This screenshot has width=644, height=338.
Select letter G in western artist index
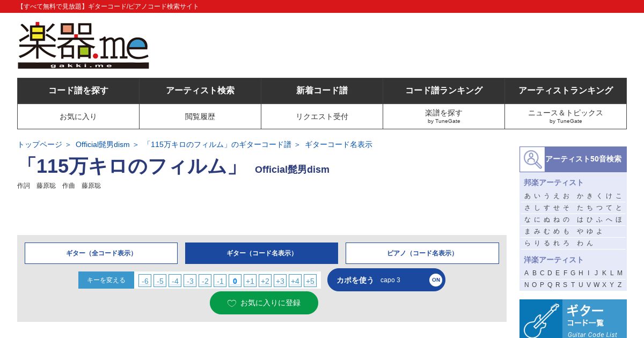[x=573, y=273]
